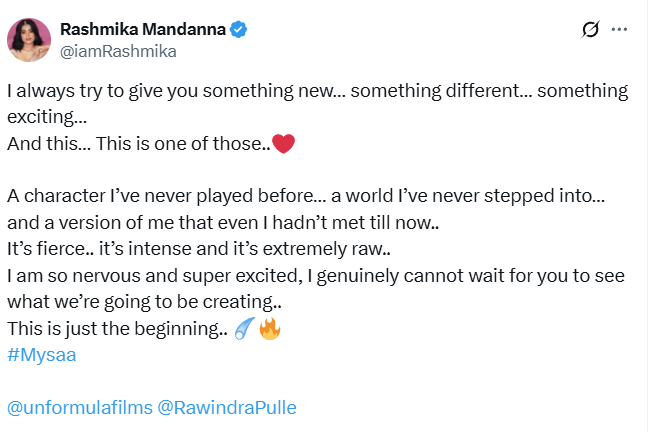Image resolution: width=649 pixels, height=432 pixels.
Task: Open the Grok explain-post icon
Action: point(590,30)
